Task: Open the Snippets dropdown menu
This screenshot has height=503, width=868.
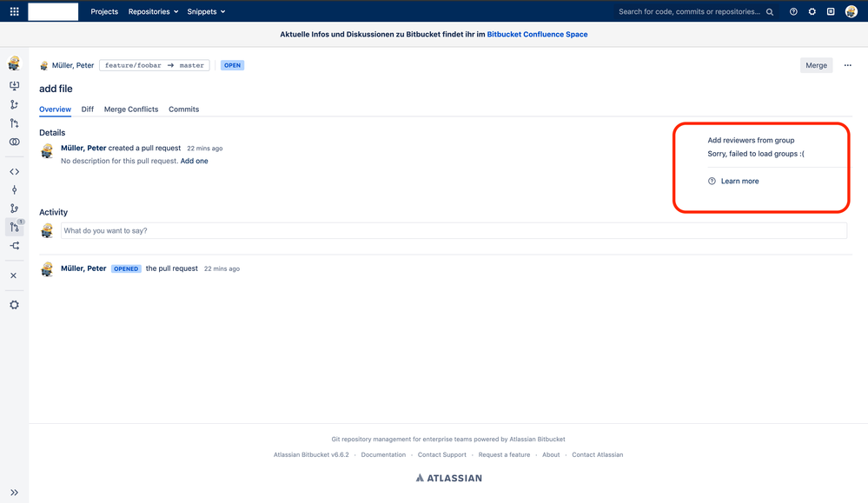Action: click(206, 11)
